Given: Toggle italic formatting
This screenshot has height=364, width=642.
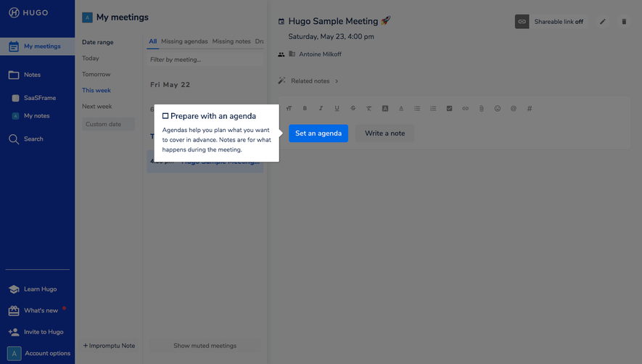Looking at the screenshot, I should [x=321, y=109].
